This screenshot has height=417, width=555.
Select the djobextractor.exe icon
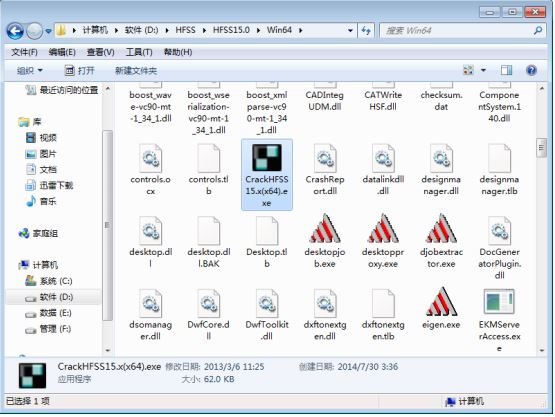[x=441, y=228]
